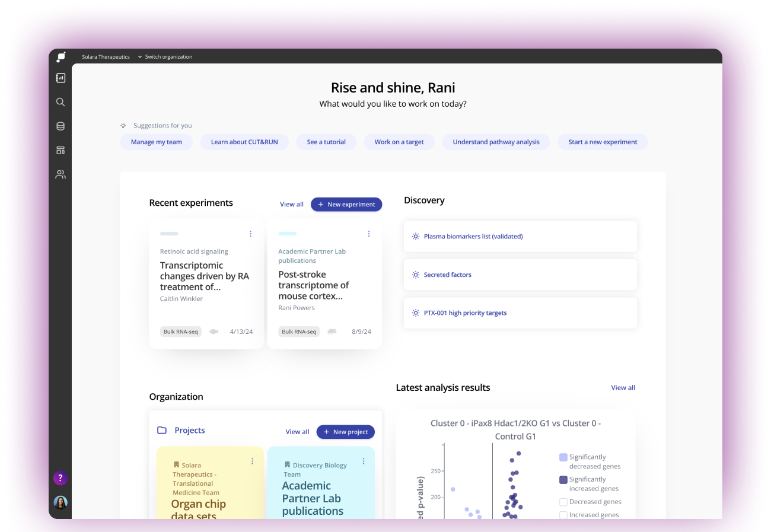The image size is (771, 532).
Task: Click the experiments icon in the sidebar
Action: (x=60, y=78)
